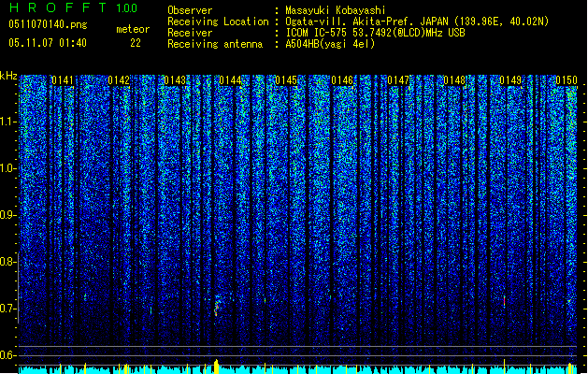Image resolution: width=588 pixels, height=374 pixels.
Task: Click the 0.8 kHz axis label
Action: point(8,262)
